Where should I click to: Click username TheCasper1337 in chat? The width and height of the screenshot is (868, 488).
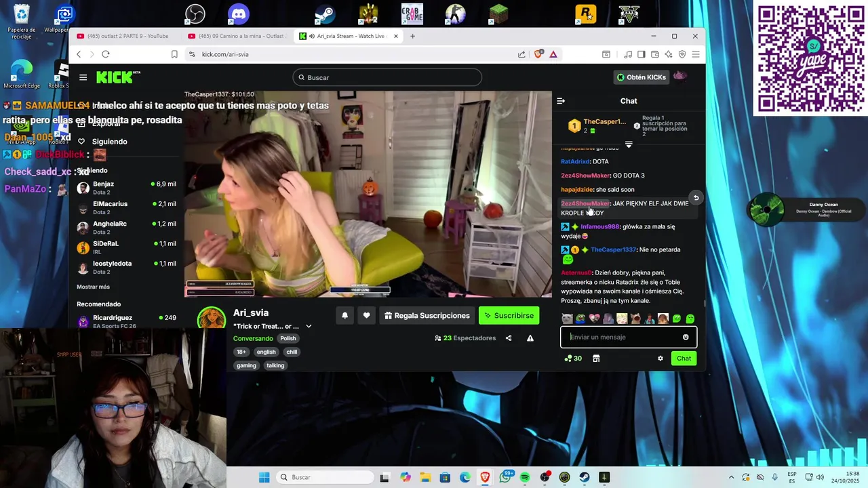(x=614, y=249)
